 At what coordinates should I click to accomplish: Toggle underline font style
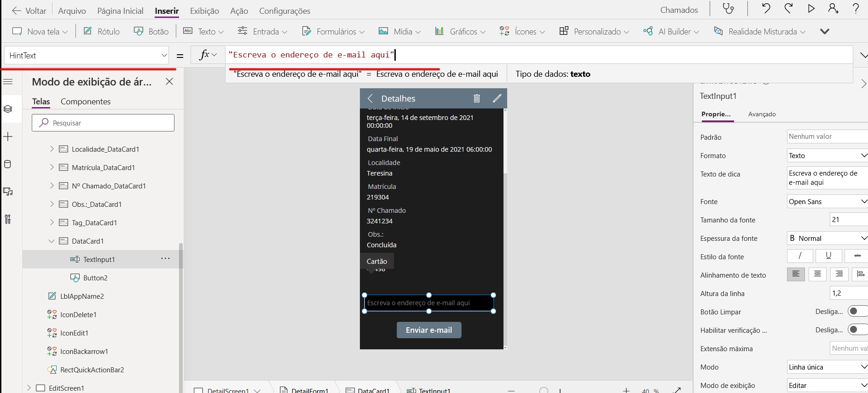(x=828, y=256)
